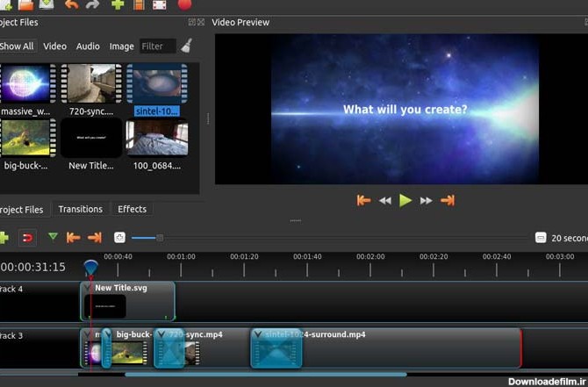Click the Video Preview frame
Image resolution: width=588 pixels, height=387 pixels.
click(401, 109)
